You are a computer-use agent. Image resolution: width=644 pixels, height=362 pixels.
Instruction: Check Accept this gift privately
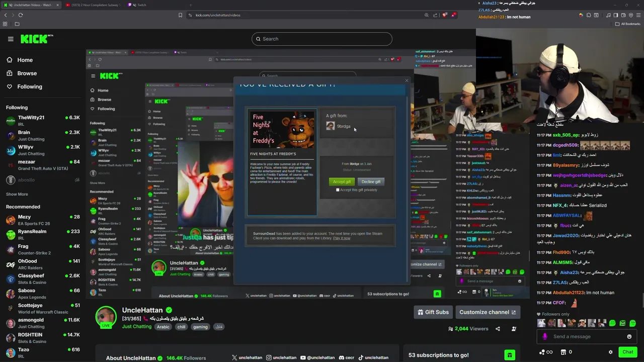tap(338, 190)
